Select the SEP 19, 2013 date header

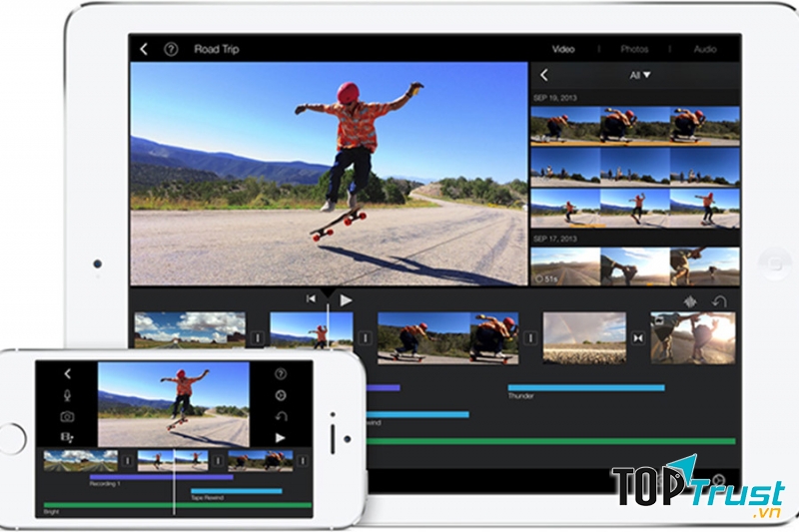point(555,98)
